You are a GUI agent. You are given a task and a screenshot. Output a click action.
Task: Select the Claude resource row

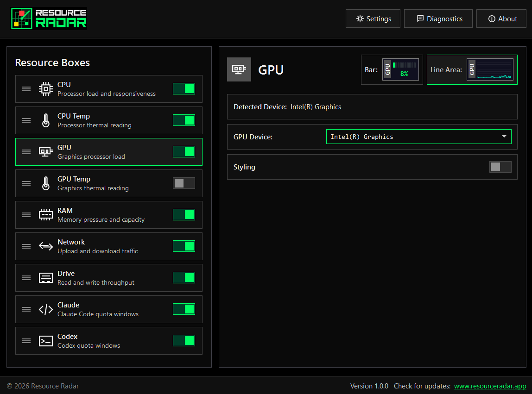(109, 309)
